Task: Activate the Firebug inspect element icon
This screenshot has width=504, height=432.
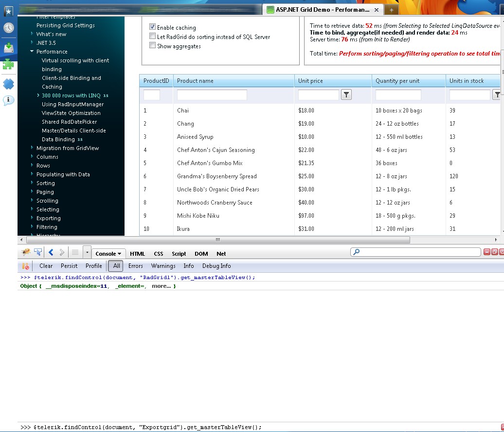Action: (38, 252)
